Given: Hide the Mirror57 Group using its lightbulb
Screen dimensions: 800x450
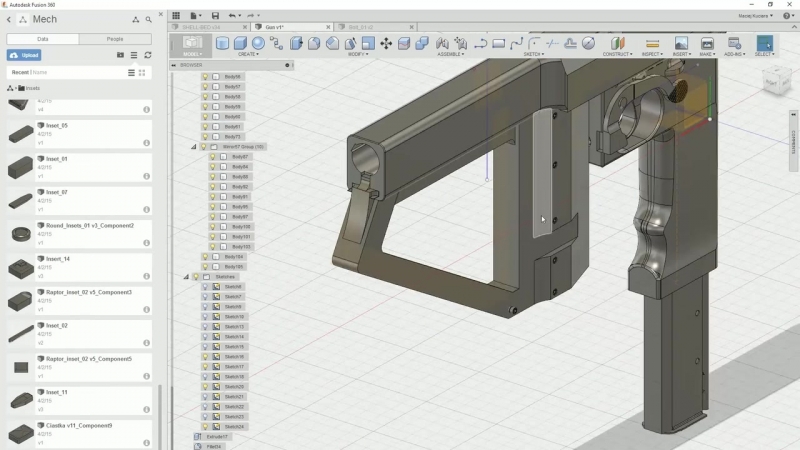Looking at the screenshot, I should [x=204, y=147].
